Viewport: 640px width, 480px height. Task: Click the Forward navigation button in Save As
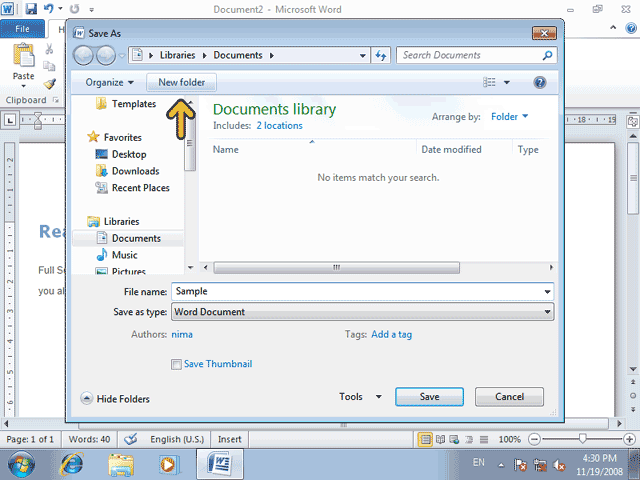click(106, 56)
